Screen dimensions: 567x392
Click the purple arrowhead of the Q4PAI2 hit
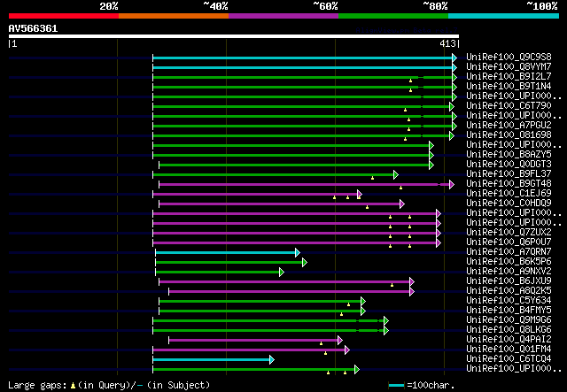point(340,341)
